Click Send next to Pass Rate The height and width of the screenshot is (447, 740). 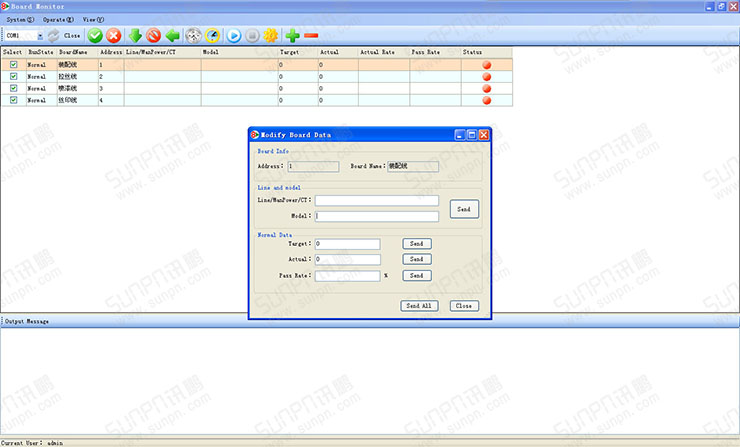tap(417, 275)
